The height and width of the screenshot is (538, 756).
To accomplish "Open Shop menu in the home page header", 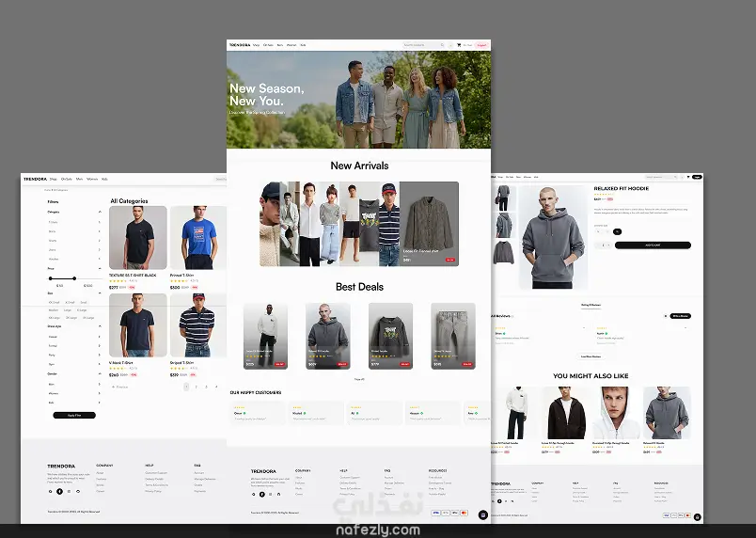I will coord(256,45).
